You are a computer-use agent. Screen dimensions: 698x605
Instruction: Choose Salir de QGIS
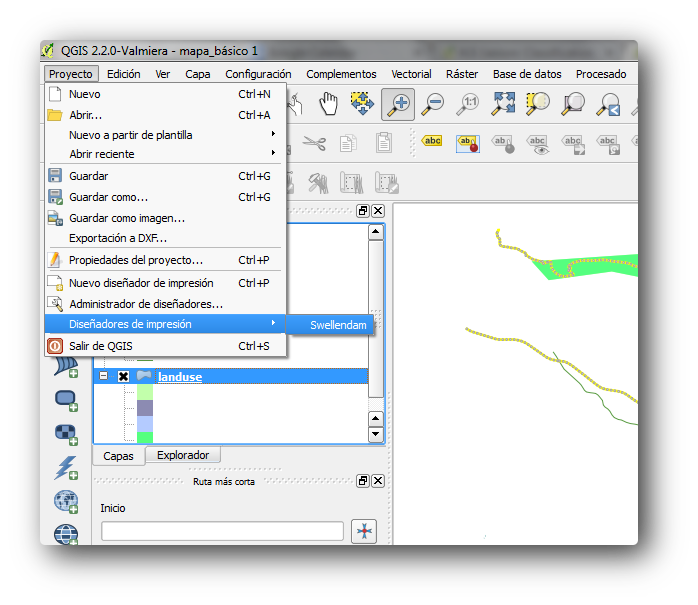(x=165, y=346)
